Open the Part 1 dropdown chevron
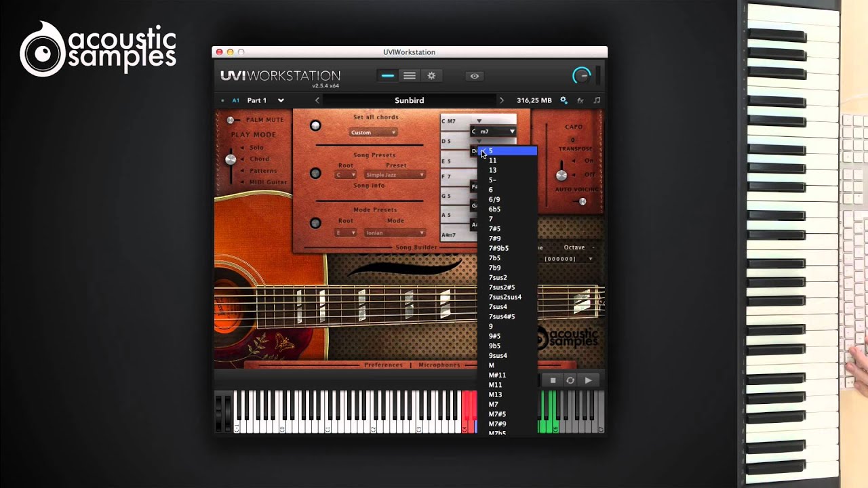Screen dimensions: 868x488 pyautogui.click(x=281, y=100)
